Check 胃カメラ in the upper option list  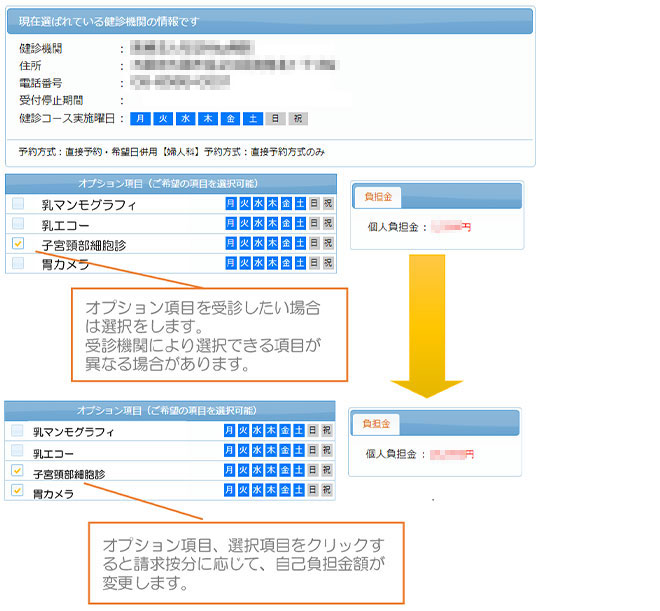click(x=18, y=263)
